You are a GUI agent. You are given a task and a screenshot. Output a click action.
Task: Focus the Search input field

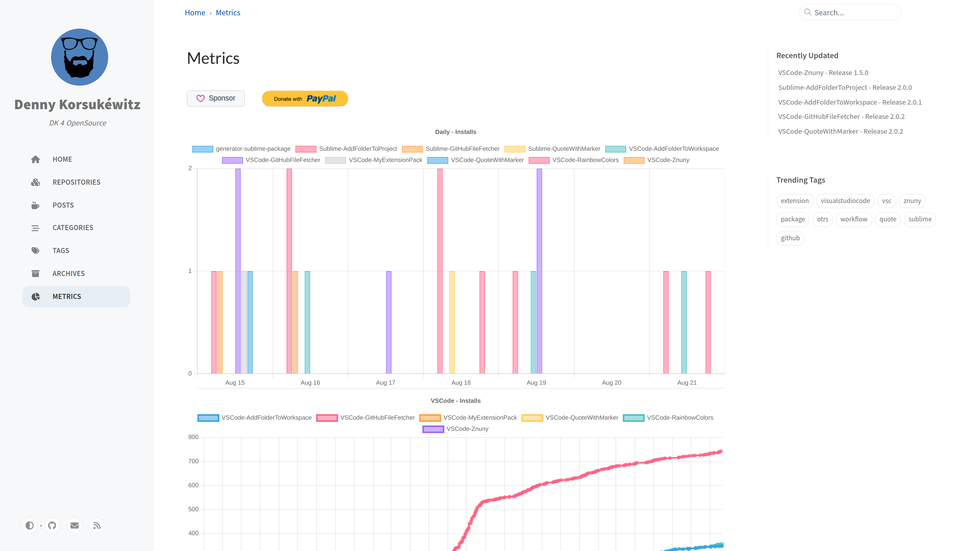click(850, 12)
